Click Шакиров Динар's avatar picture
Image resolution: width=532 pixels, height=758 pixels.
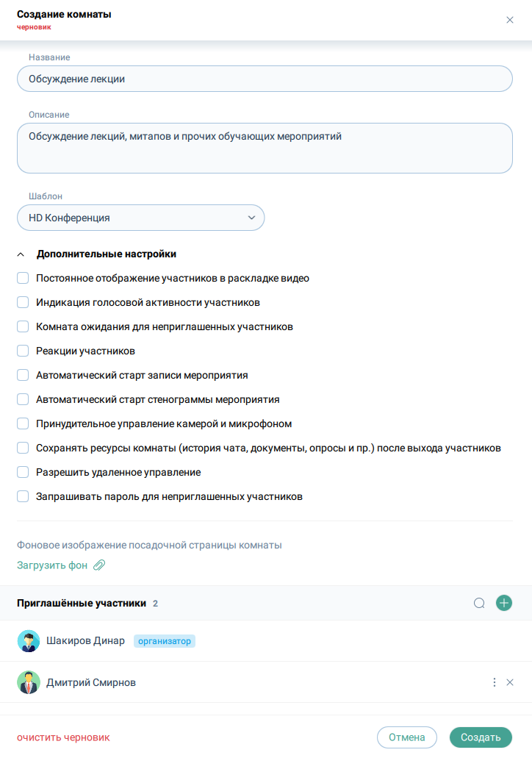click(x=29, y=640)
